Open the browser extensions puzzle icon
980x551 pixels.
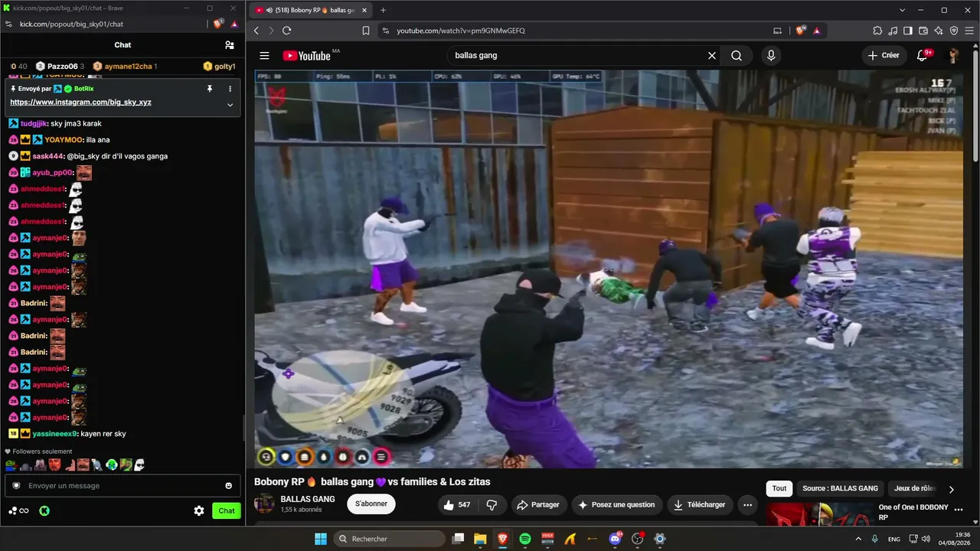point(877,31)
